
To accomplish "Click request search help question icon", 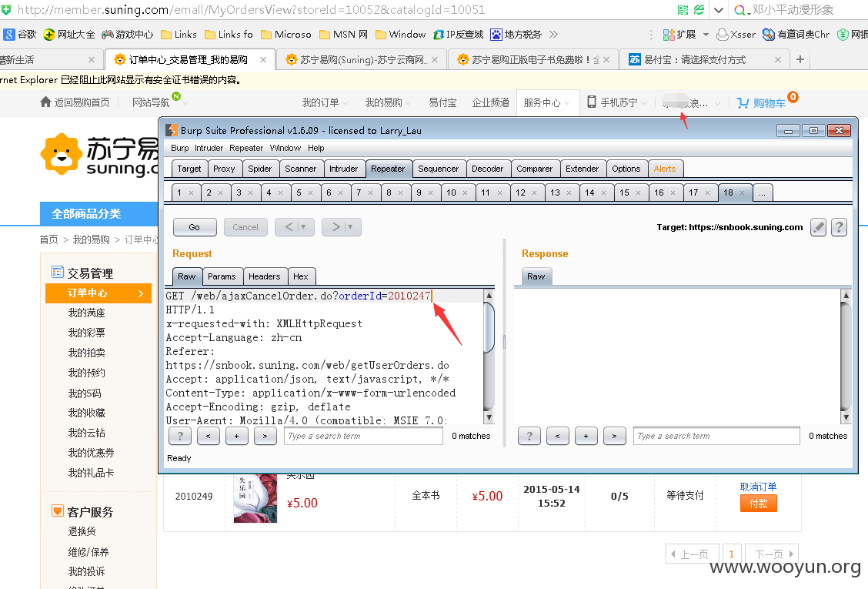I will tap(180, 436).
